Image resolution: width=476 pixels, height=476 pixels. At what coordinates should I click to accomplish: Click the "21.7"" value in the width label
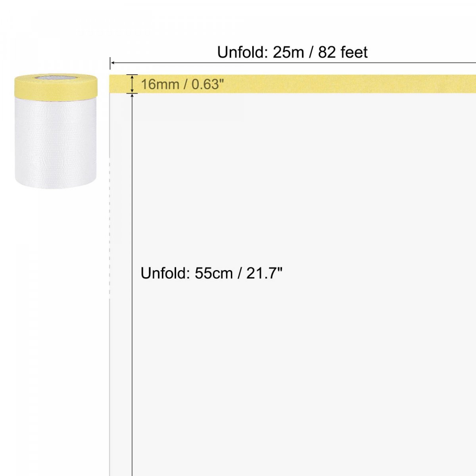(264, 273)
